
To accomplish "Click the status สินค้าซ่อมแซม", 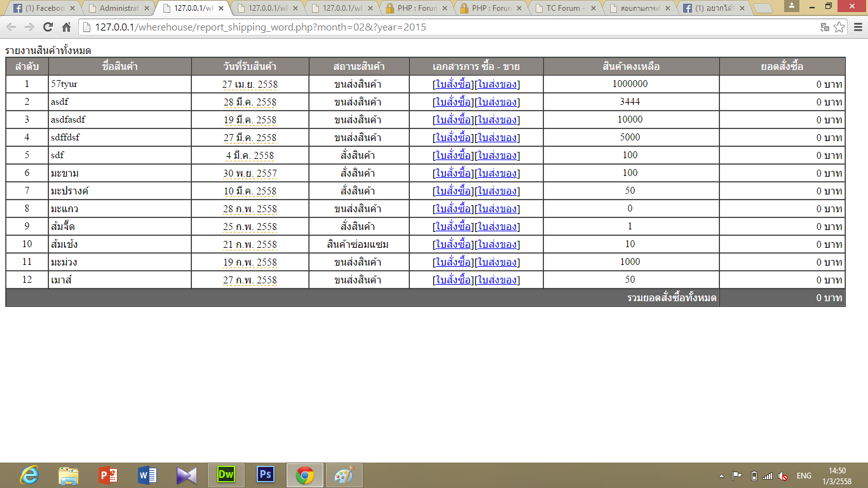I will (x=358, y=245).
